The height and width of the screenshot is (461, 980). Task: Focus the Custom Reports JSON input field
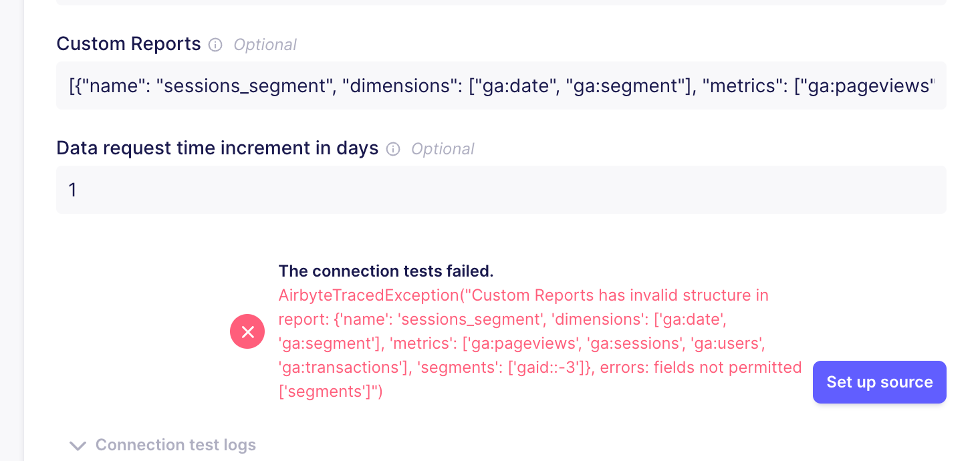pos(501,86)
